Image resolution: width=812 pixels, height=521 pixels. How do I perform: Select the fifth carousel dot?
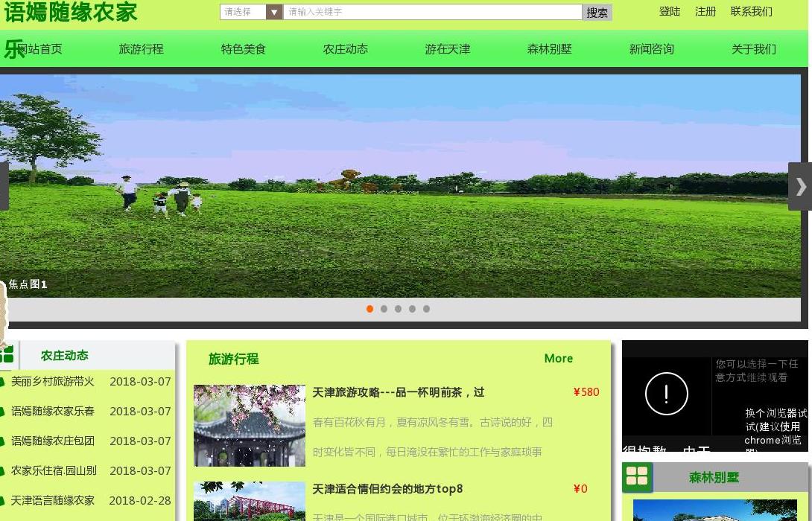tap(426, 309)
